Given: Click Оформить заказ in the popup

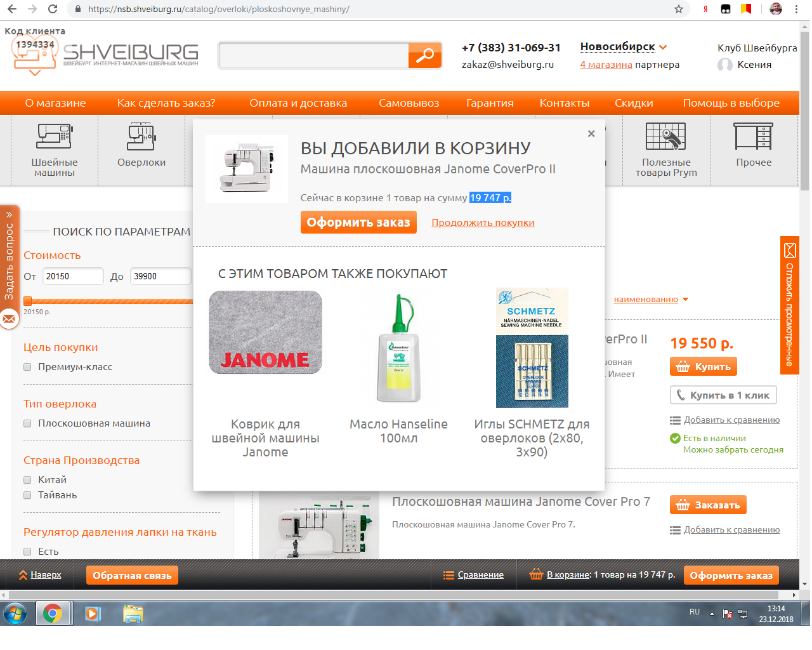Looking at the screenshot, I should (x=358, y=222).
